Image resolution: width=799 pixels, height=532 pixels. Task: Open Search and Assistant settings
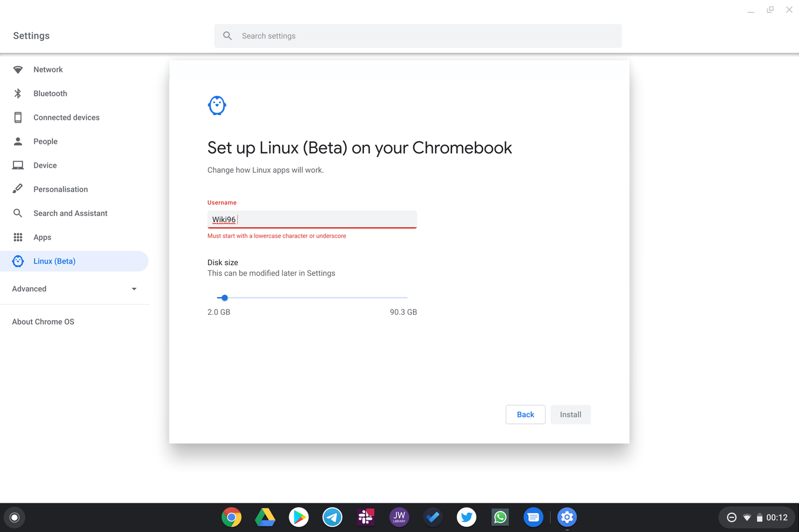coord(70,213)
